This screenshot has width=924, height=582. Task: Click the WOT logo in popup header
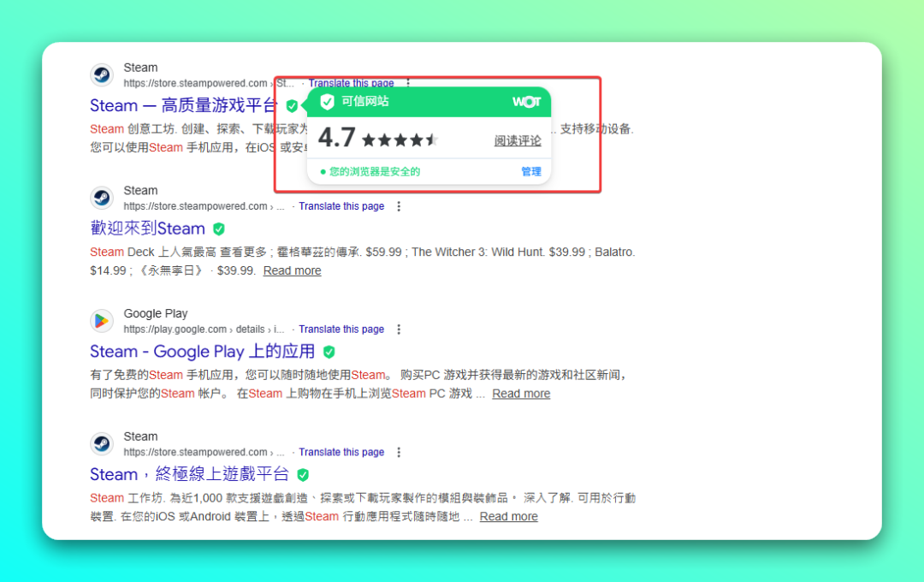pyautogui.click(x=526, y=102)
